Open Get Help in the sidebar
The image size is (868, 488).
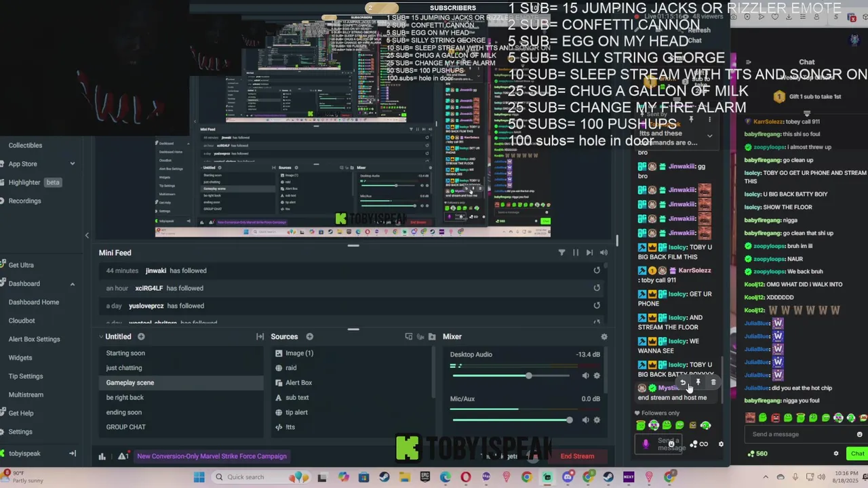click(x=21, y=413)
